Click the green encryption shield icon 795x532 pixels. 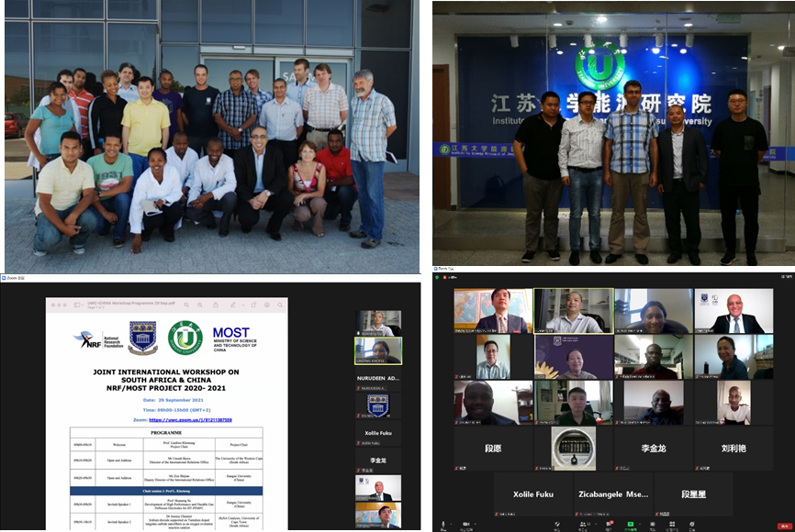[x=437, y=277]
